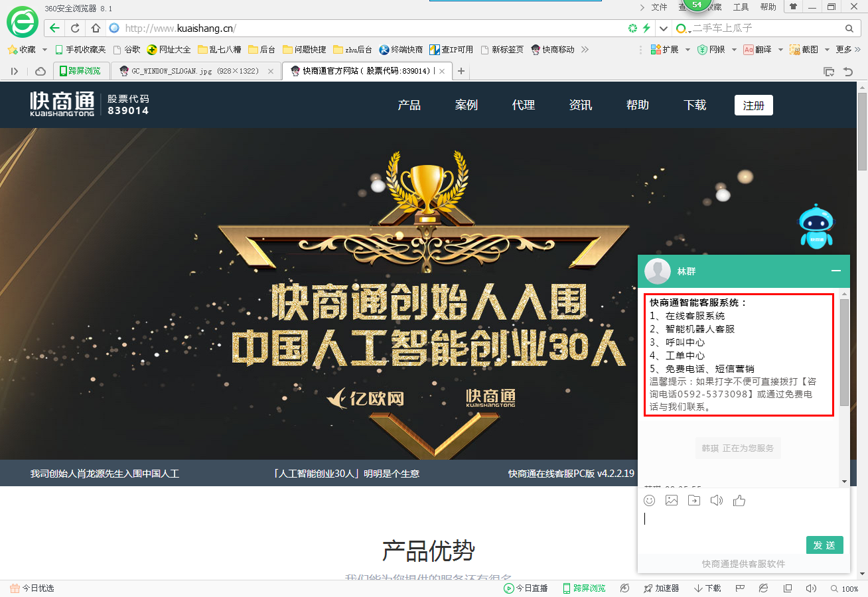Open the 案例 site navigation item
Viewport: 868px width, 597px height.
[467, 105]
